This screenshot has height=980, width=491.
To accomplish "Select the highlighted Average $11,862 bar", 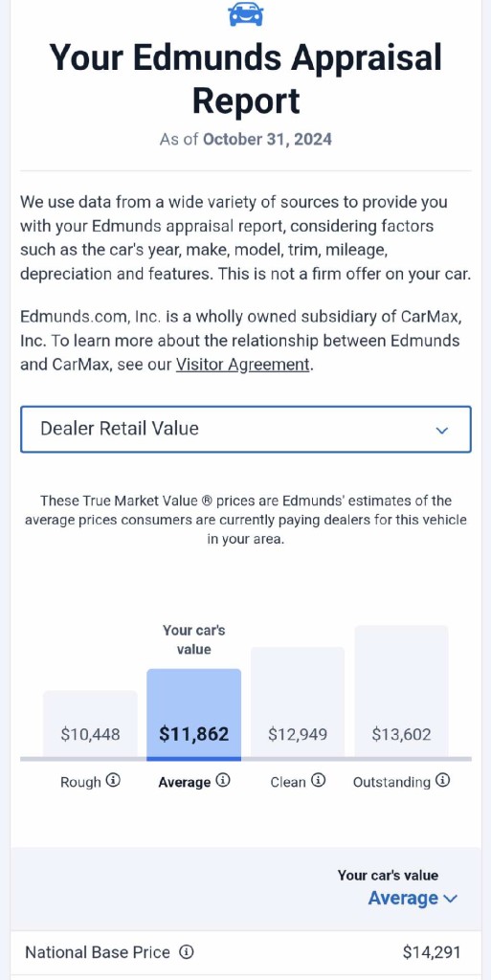I will pyautogui.click(x=193, y=714).
